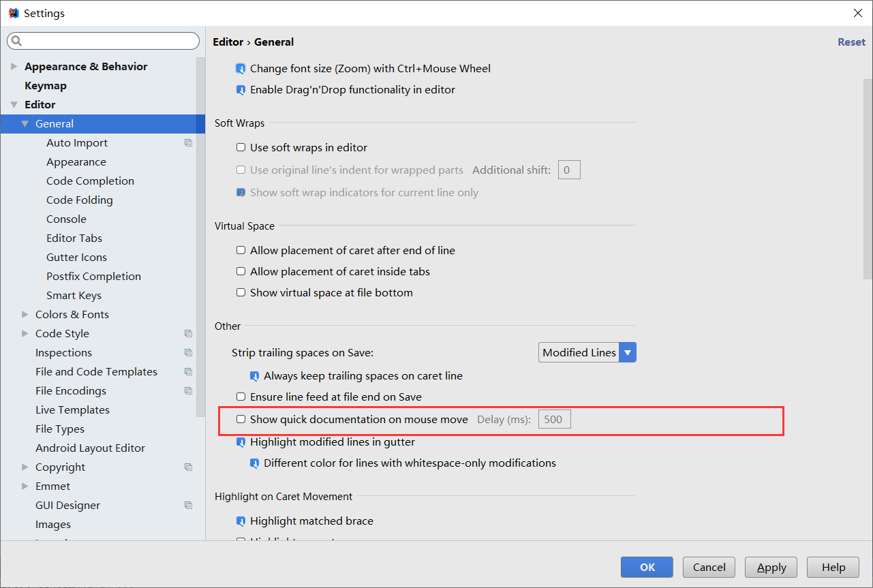Viewport: 873px width, 588px height.
Task: Expand the Appearance & Behavior section
Action: click(14, 67)
